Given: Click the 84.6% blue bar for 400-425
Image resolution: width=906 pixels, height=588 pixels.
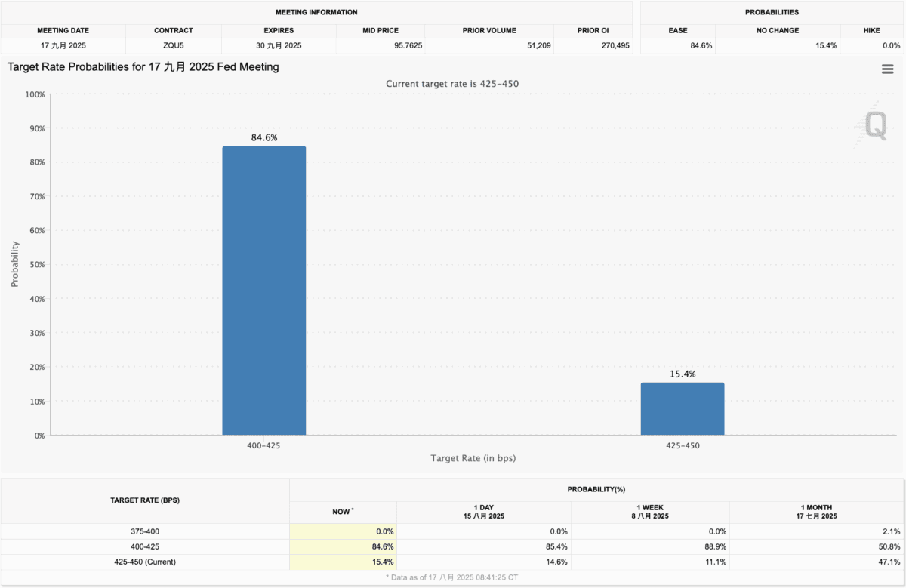Looking at the screenshot, I should [264, 291].
